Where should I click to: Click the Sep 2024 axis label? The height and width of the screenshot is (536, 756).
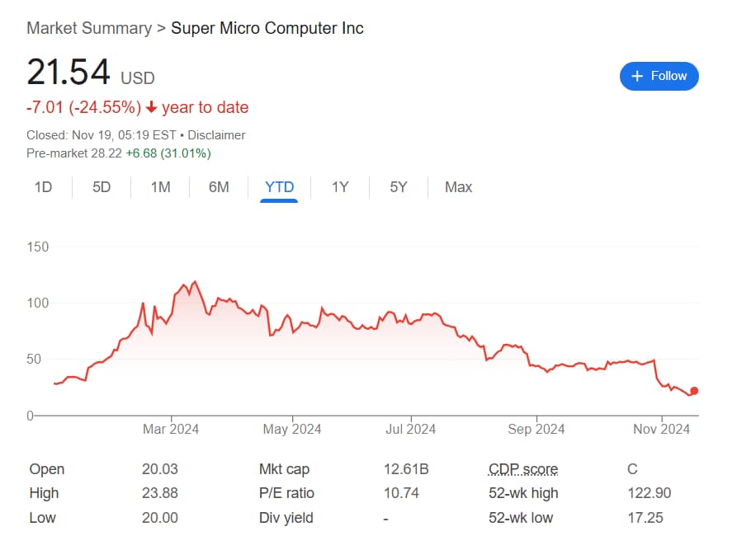point(536,429)
